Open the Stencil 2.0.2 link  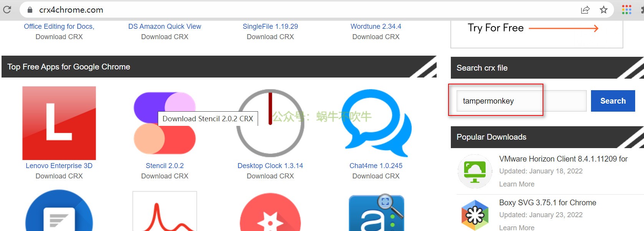(x=165, y=166)
